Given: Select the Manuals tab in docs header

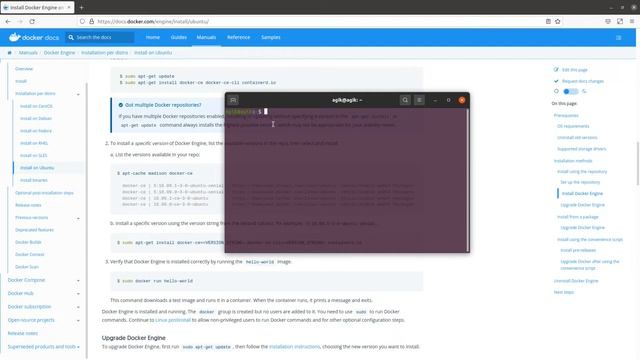Looking at the screenshot, I should [206, 37].
